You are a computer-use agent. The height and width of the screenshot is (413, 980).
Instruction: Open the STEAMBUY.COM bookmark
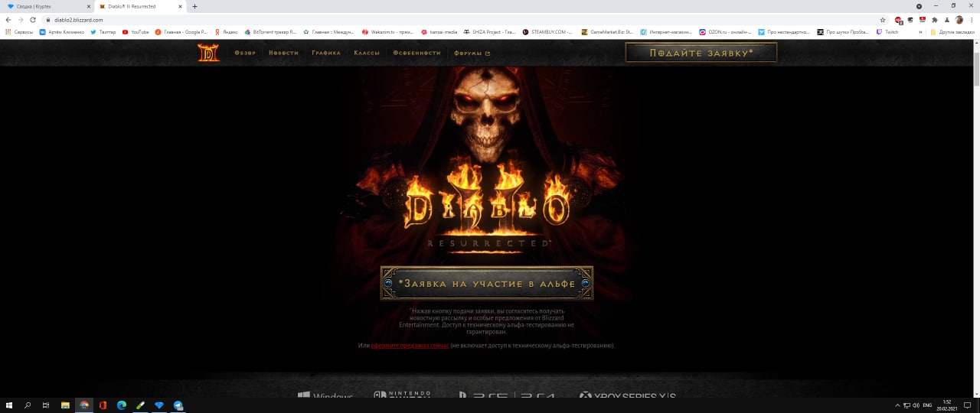(x=547, y=32)
